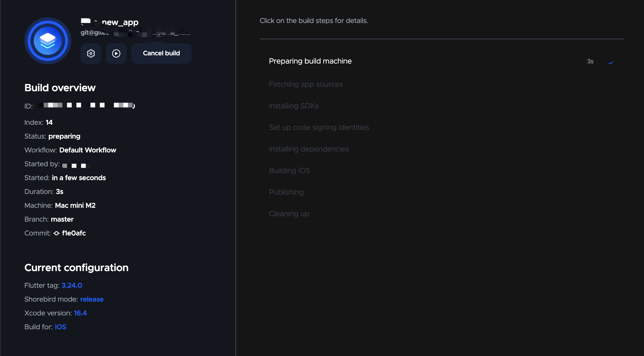Expand Fetching app sources step

point(306,84)
